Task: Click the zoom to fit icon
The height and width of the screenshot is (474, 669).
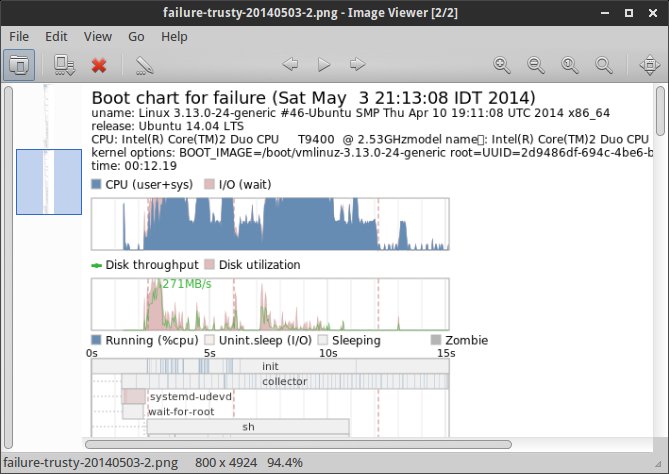Action: (x=603, y=65)
